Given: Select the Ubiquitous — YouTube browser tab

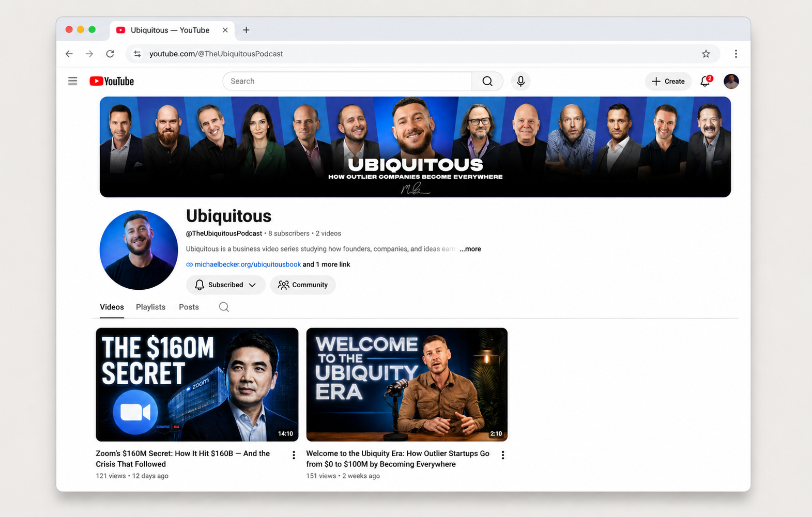Looking at the screenshot, I should coord(172,30).
